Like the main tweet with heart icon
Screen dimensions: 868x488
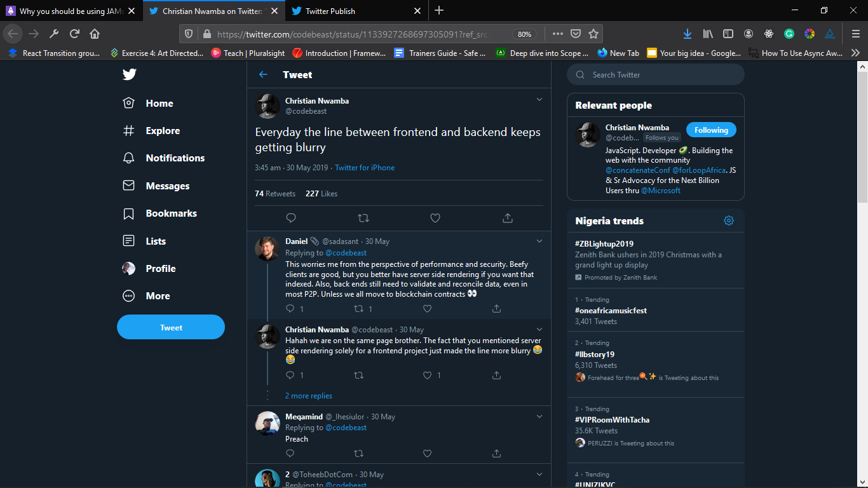(435, 218)
